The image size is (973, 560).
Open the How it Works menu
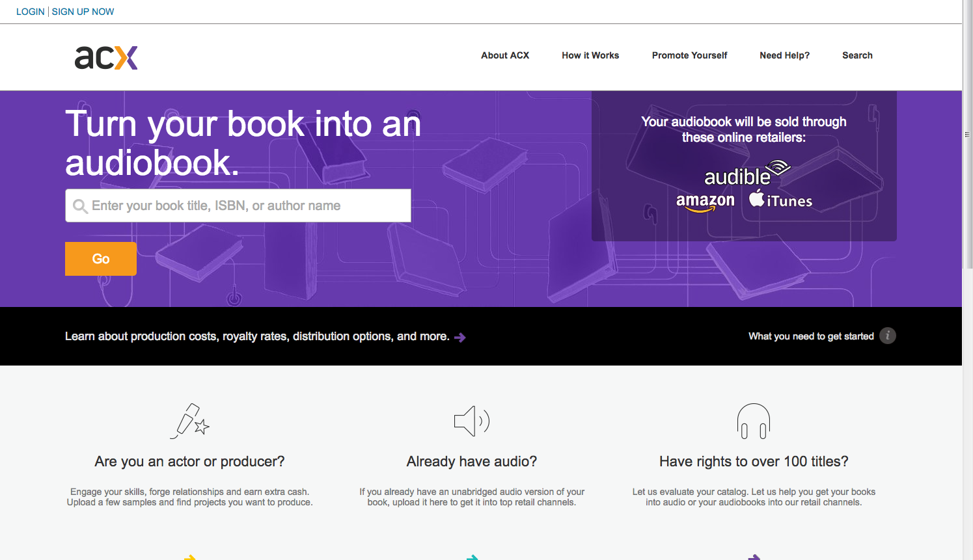[590, 55]
